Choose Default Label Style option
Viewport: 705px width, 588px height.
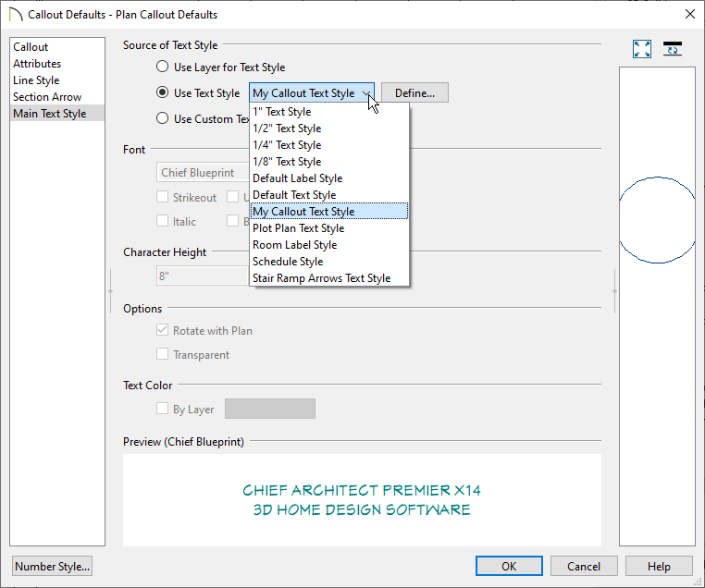pos(329,178)
